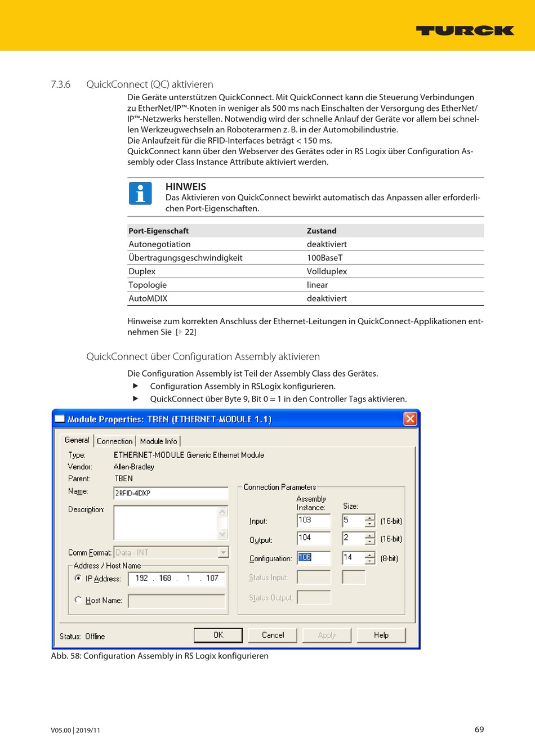Viewport: 535px width, 756px height.
Task: Click the TURCK logo in the header
Action: pyautogui.click(x=465, y=30)
